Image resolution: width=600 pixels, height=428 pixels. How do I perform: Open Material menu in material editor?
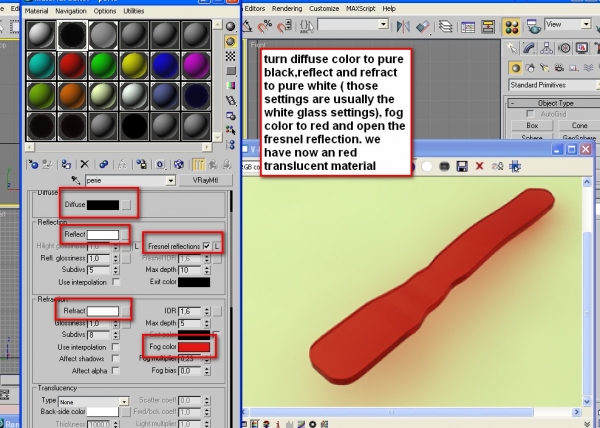click(x=36, y=11)
